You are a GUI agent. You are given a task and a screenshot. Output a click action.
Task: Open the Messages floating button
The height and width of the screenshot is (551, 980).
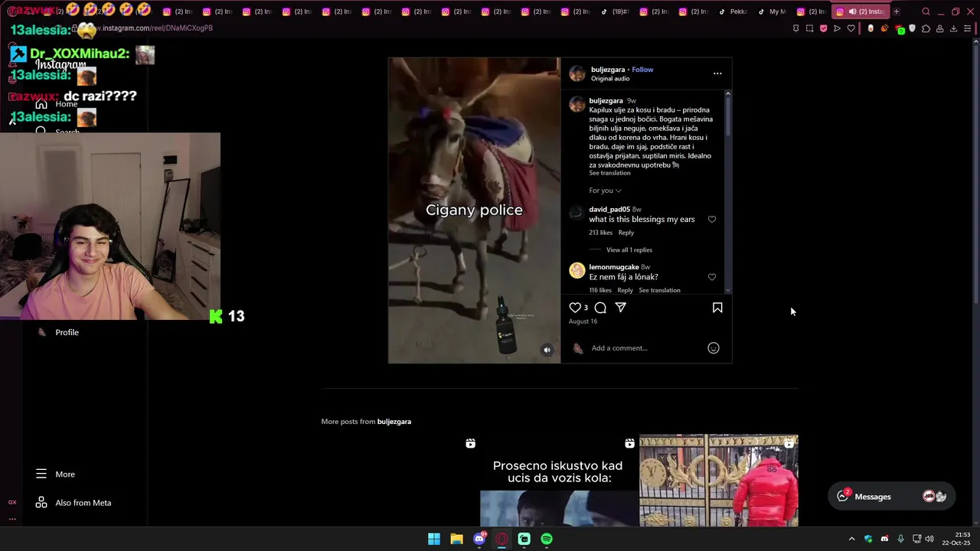pyautogui.click(x=890, y=497)
